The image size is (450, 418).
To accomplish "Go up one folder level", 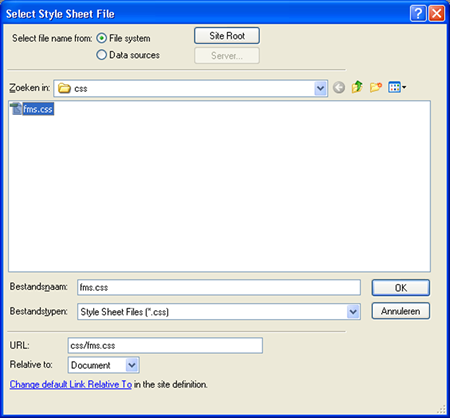I will (357, 87).
